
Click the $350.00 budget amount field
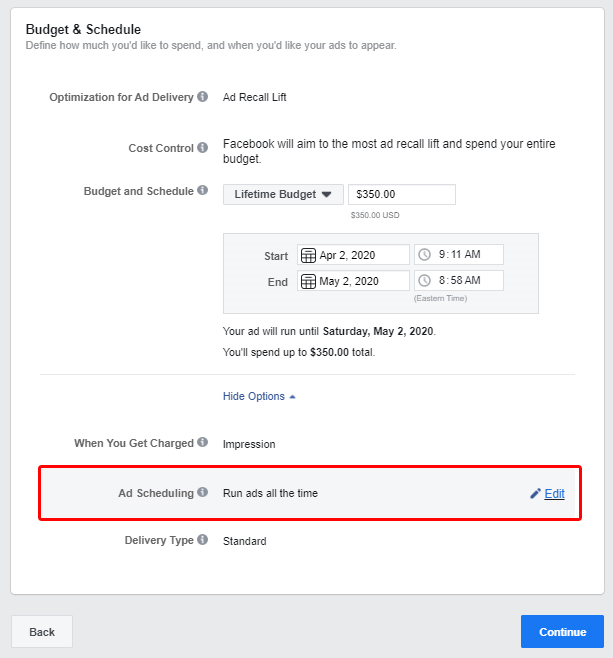click(x=401, y=194)
